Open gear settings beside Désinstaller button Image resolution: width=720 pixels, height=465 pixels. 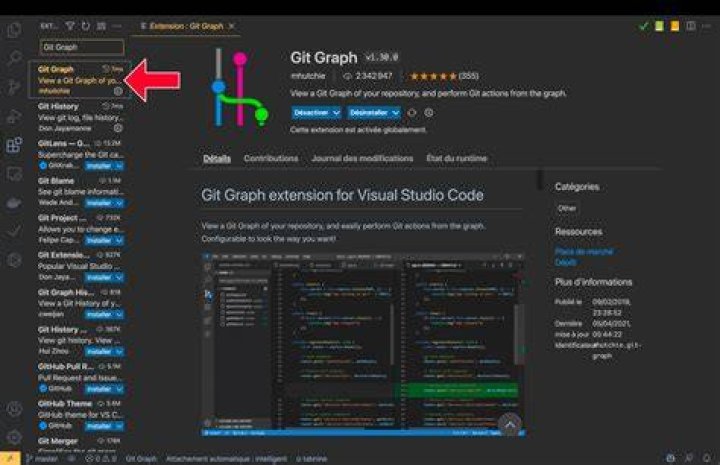428,112
